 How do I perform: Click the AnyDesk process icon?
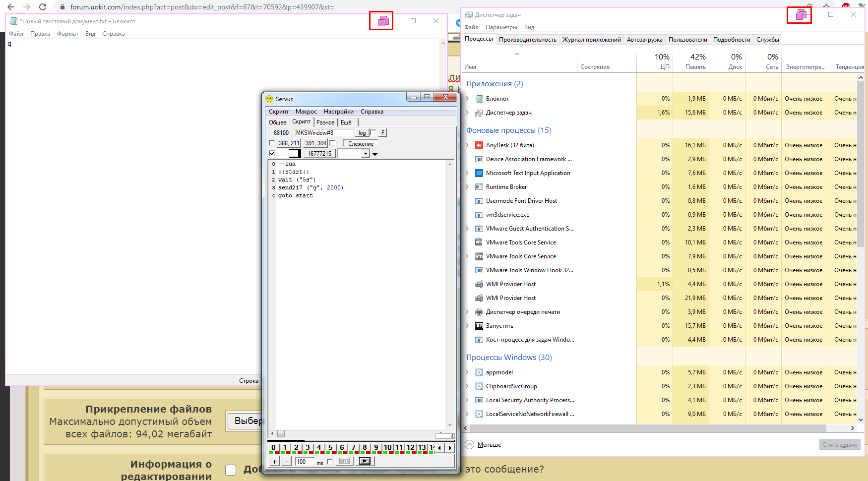point(479,145)
